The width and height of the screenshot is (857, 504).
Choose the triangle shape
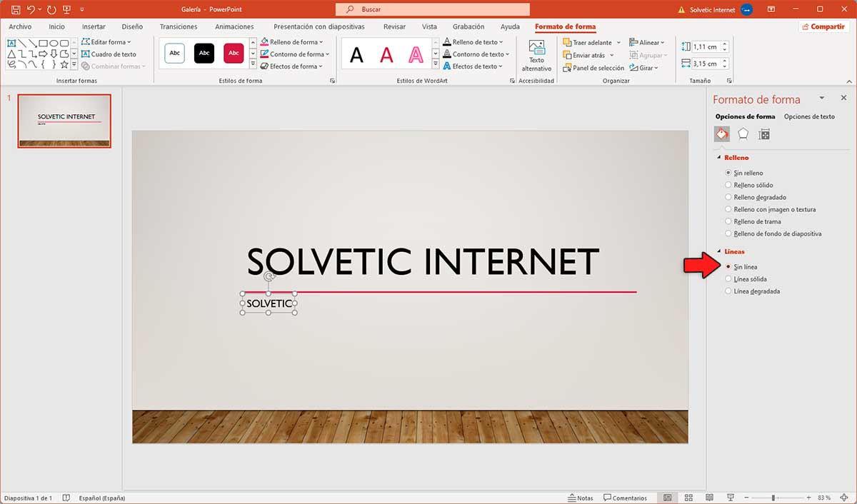11,54
